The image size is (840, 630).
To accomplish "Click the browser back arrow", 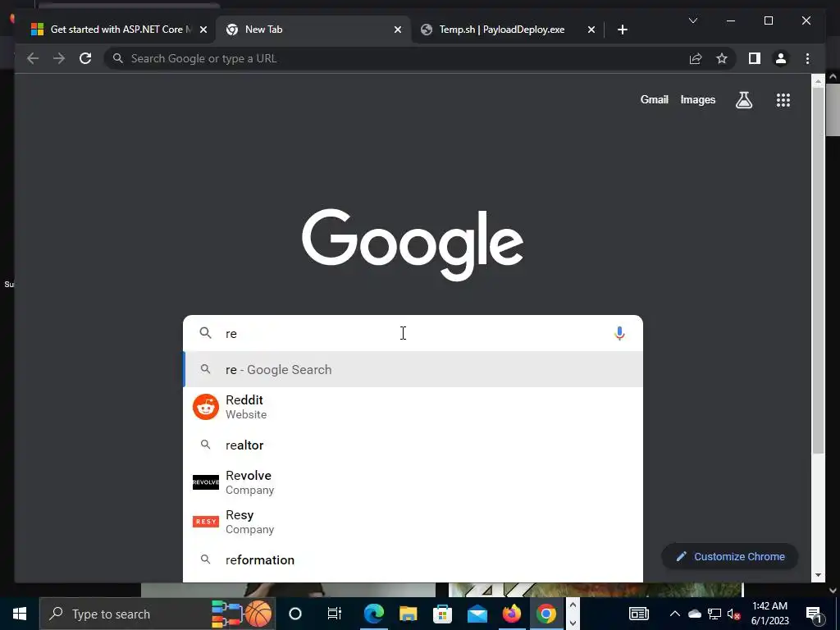I will pos(33,58).
